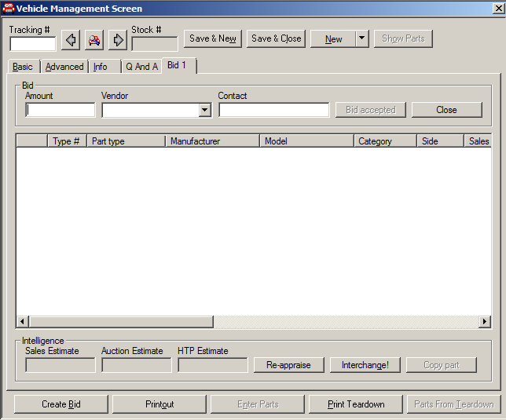Click the app icon in title bar

[9, 9]
